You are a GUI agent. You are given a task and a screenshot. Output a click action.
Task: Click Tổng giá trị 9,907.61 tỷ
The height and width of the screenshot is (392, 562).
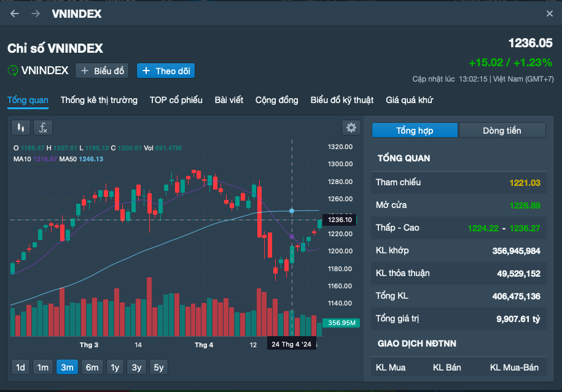(x=518, y=319)
